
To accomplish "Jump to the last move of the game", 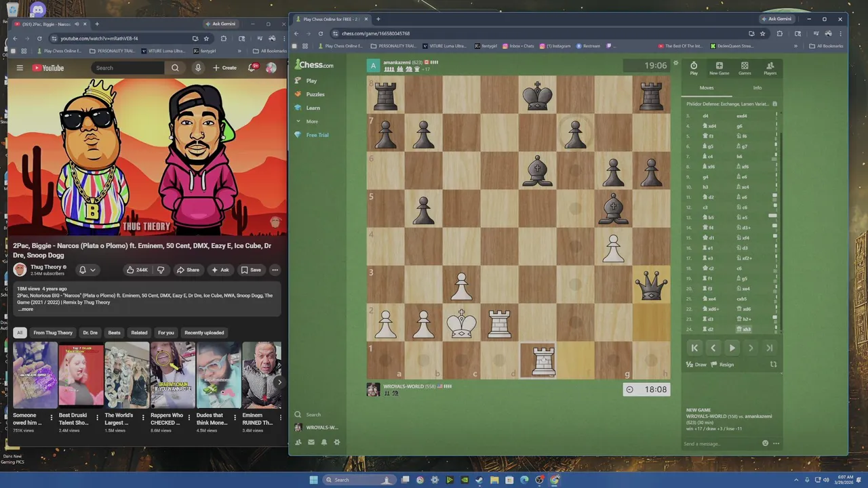I will click(770, 348).
